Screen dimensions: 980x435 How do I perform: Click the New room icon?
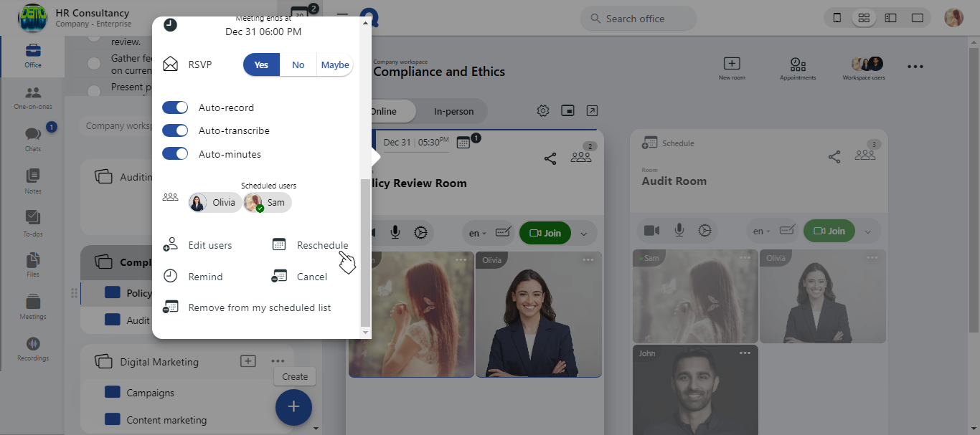click(732, 67)
